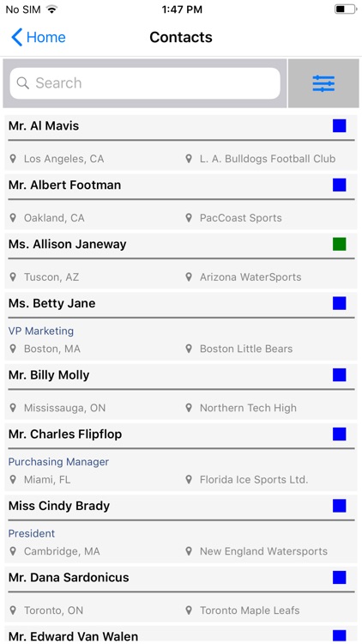The image size is (362, 644).
Task: Focus the Search contacts field
Action: click(145, 83)
